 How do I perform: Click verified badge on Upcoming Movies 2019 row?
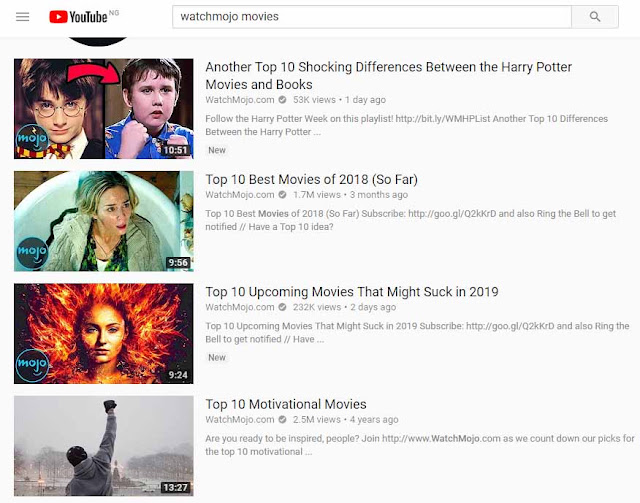point(282,307)
